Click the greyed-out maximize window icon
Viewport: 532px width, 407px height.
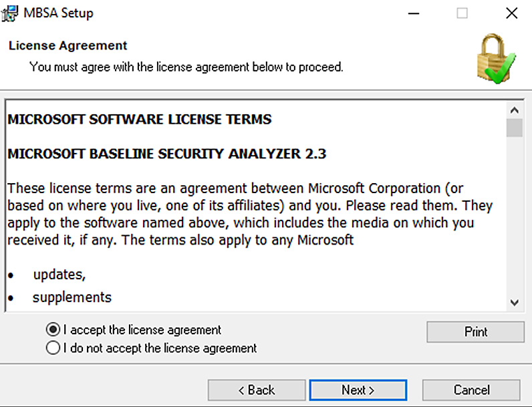tap(462, 13)
